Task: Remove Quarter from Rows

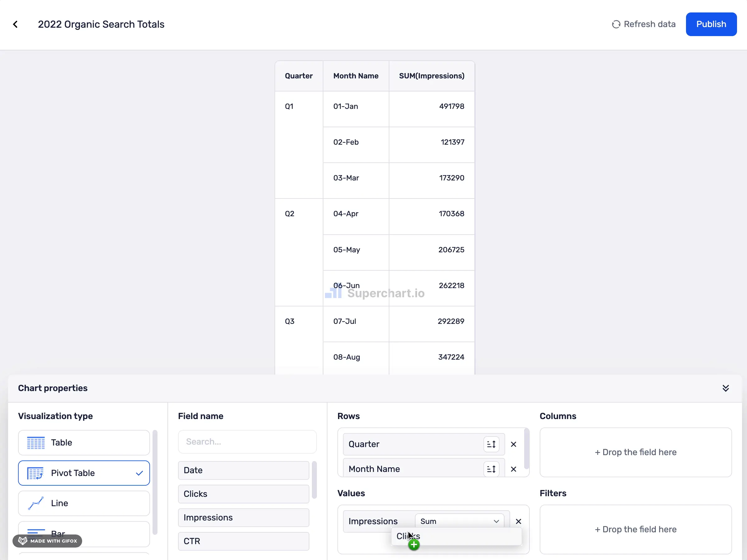Action: (513, 444)
